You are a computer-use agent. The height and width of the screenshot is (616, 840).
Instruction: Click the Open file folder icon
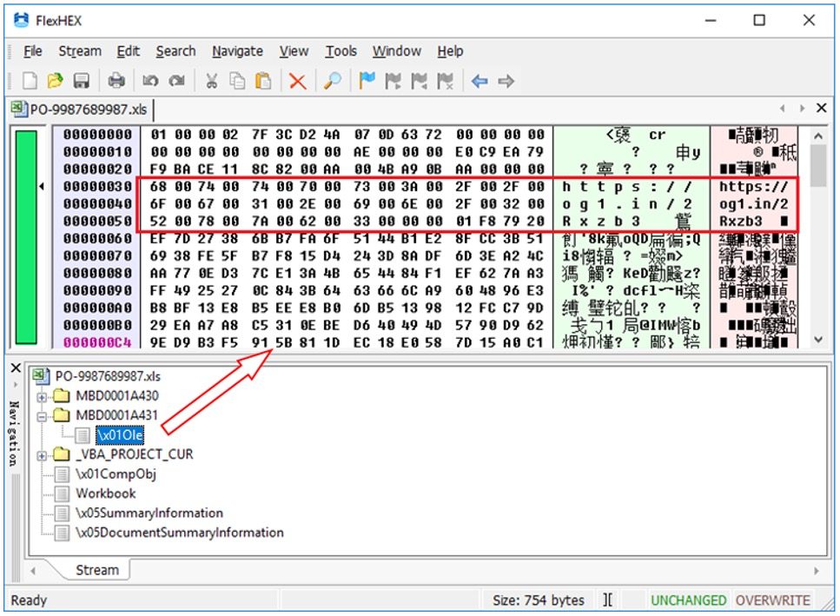click(x=56, y=81)
